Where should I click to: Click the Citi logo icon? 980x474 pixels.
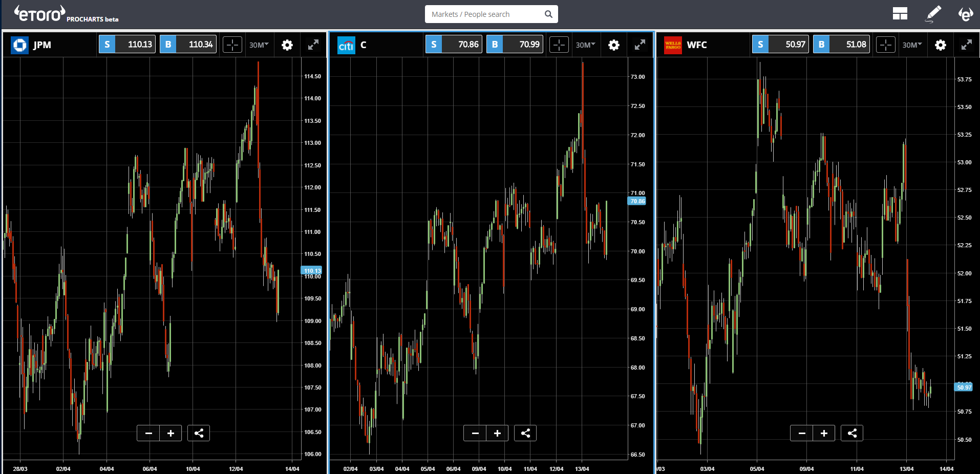point(347,45)
